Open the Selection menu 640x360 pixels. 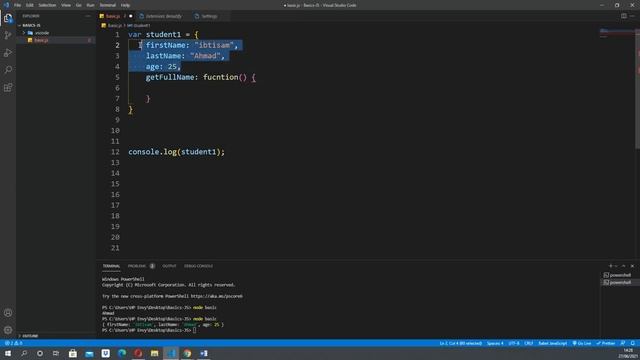pos(47,5)
